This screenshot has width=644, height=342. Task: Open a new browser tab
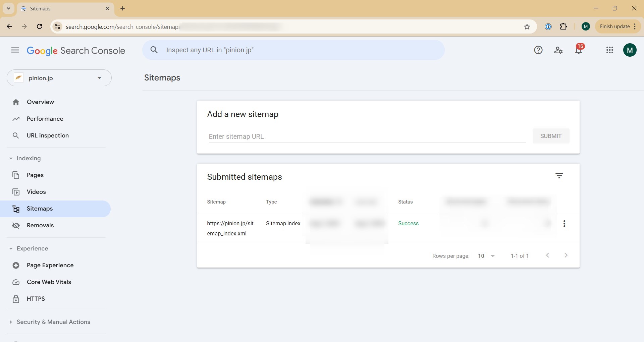[123, 8]
